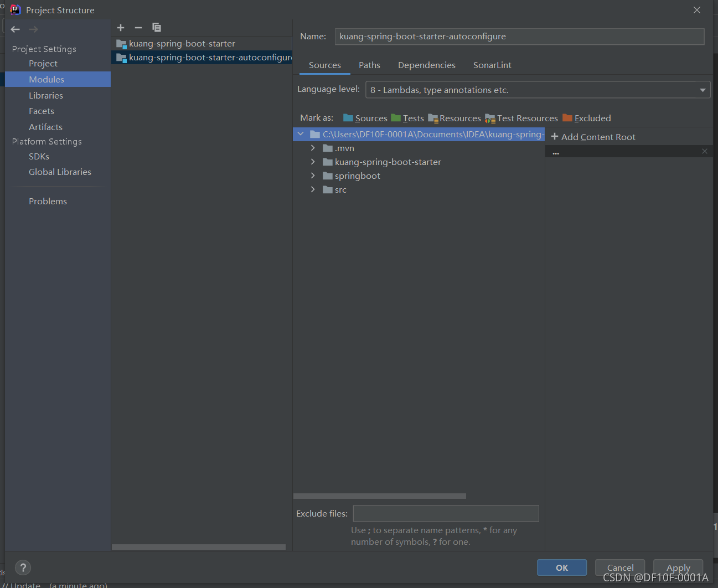This screenshot has height=588, width=718.
Task: Click the Remove (-) module icon
Action: (138, 27)
